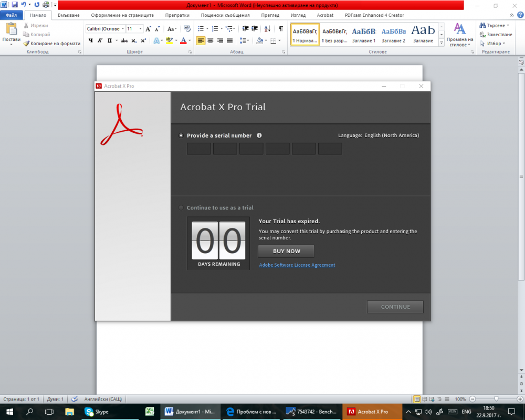Click the BUY NOW button

point(286,251)
